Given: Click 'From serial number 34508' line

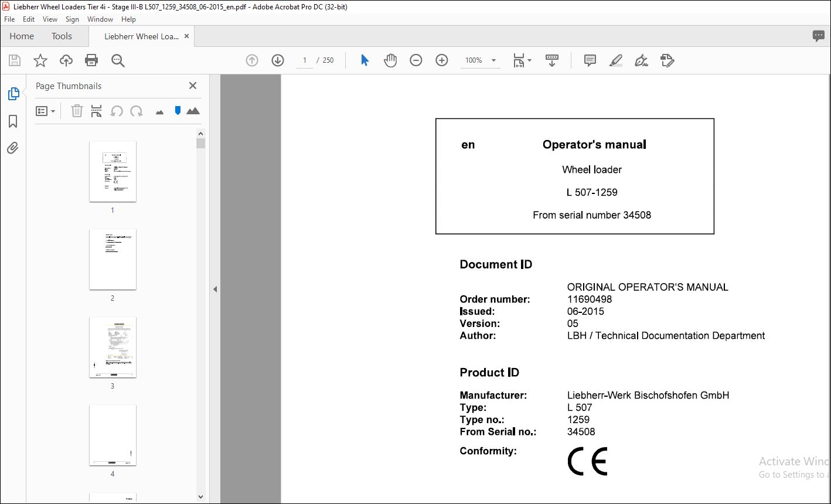Looking at the screenshot, I should [592, 215].
